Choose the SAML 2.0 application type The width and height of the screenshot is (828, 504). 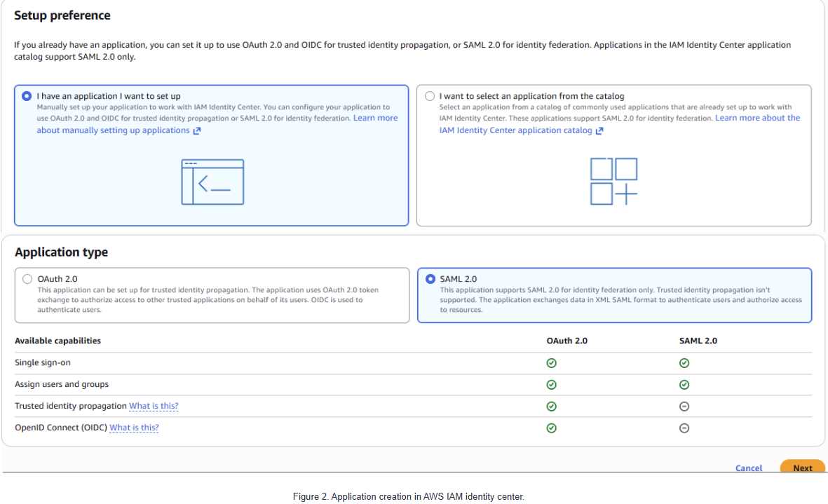pyautogui.click(x=430, y=279)
